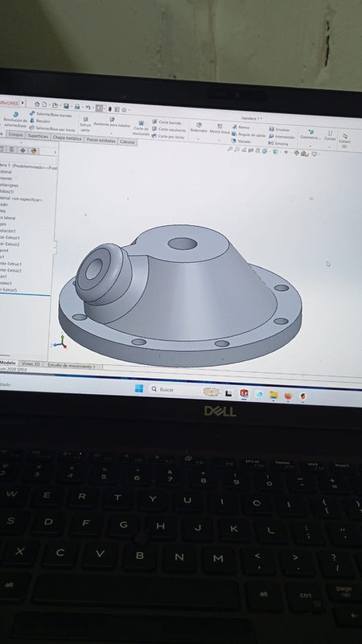The width and height of the screenshot is (362, 644).
Task: Open the Piezas soldadas tab
Action: tap(101, 140)
